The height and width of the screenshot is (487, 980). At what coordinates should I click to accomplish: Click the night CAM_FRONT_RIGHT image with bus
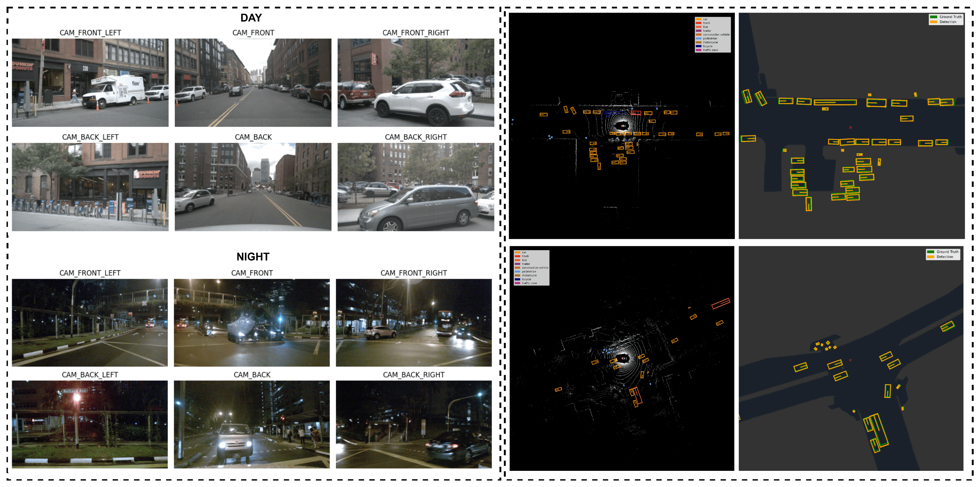(x=414, y=323)
